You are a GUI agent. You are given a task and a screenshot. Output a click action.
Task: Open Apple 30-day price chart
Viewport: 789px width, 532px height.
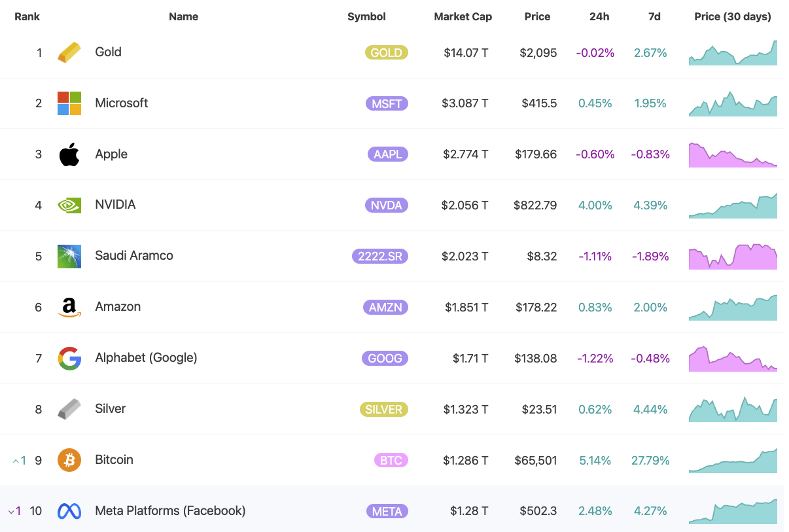tap(733, 154)
